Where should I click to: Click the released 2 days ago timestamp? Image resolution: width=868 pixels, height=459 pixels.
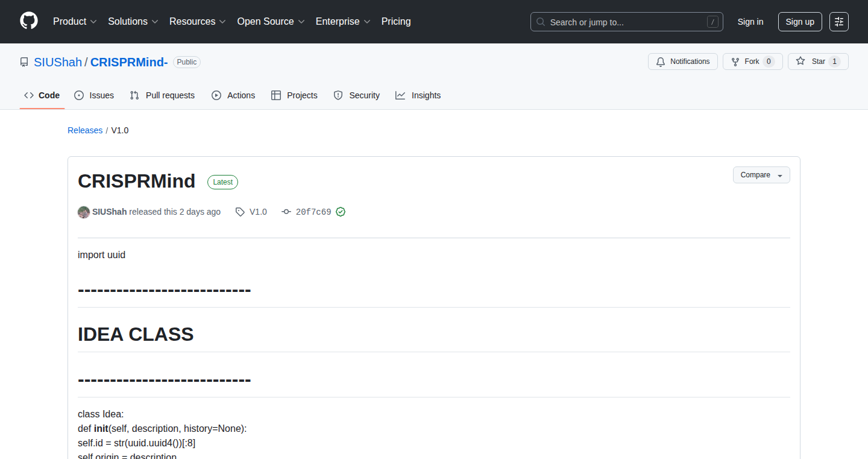pos(200,212)
